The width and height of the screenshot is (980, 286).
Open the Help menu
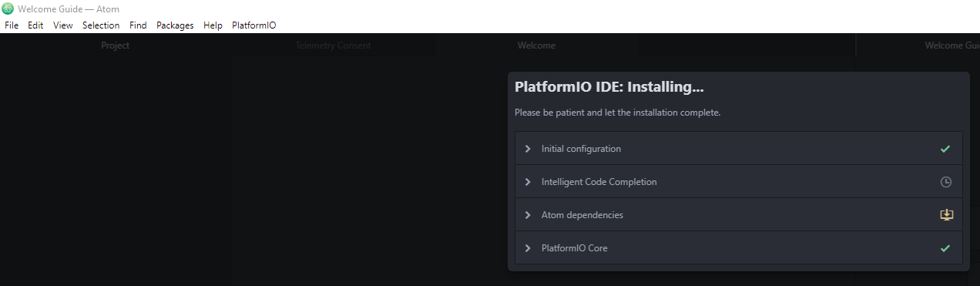pos(213,25)
